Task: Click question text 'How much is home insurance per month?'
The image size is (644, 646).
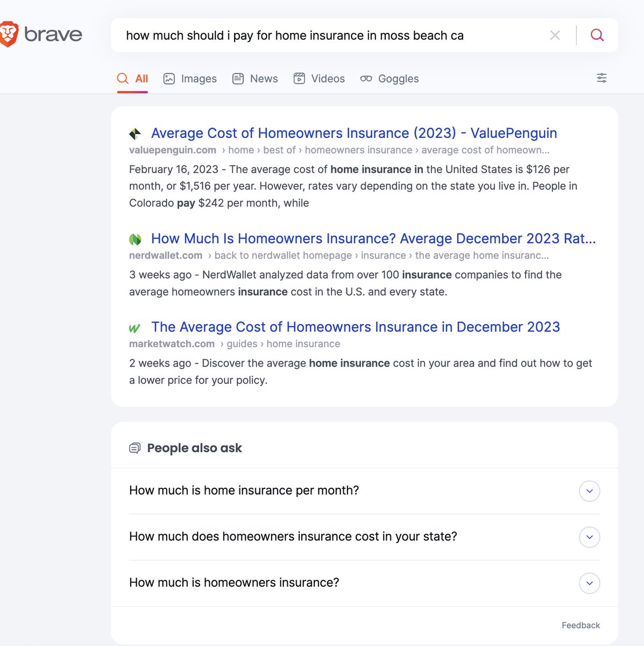Action: (x=244, y=490)
